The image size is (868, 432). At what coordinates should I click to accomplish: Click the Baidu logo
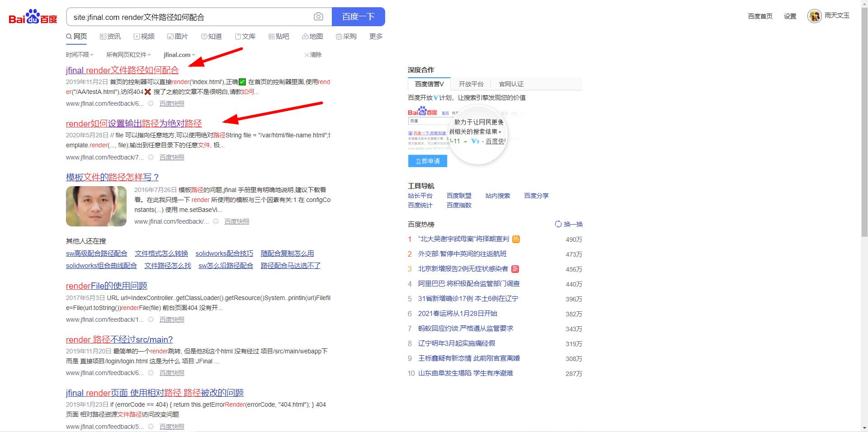tap(33, 17)
